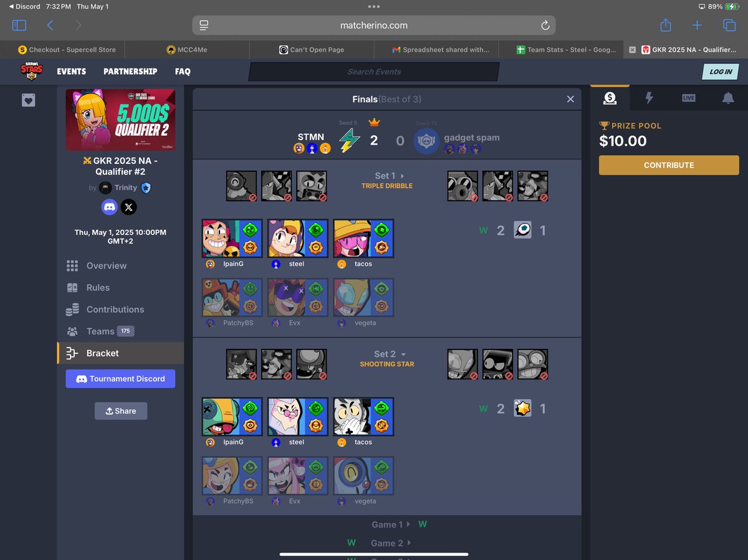This screenshot has height=560, width=748.
Task: Open the lightning activity tab
Action: pyautogui.click(x=649, y=98)
